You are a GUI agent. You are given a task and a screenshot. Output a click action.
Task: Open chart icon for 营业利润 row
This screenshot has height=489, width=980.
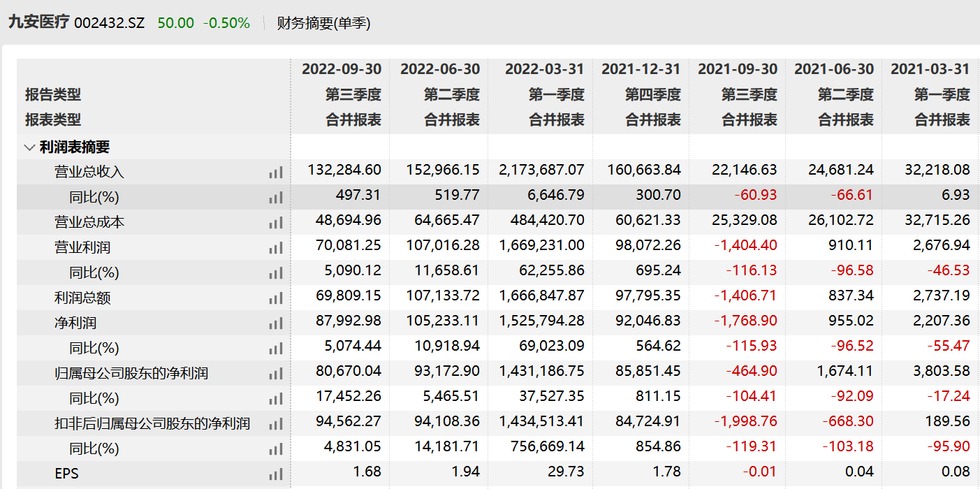tap(276, 248)
